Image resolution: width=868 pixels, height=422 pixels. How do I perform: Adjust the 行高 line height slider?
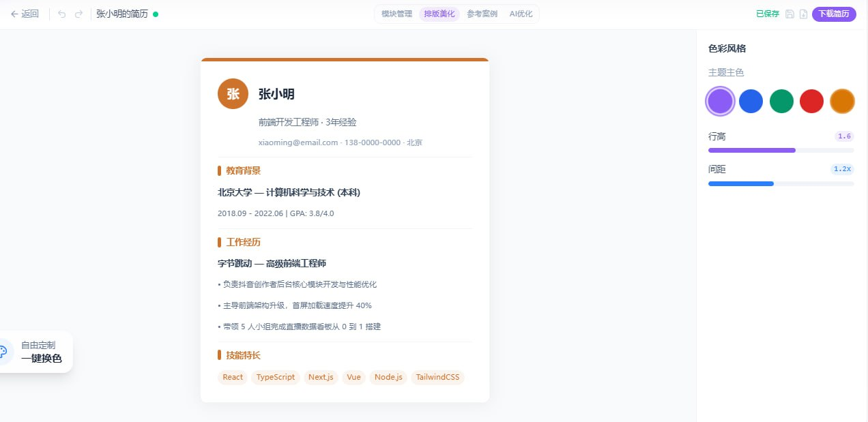pyautogui.click(x=781, y=150)
